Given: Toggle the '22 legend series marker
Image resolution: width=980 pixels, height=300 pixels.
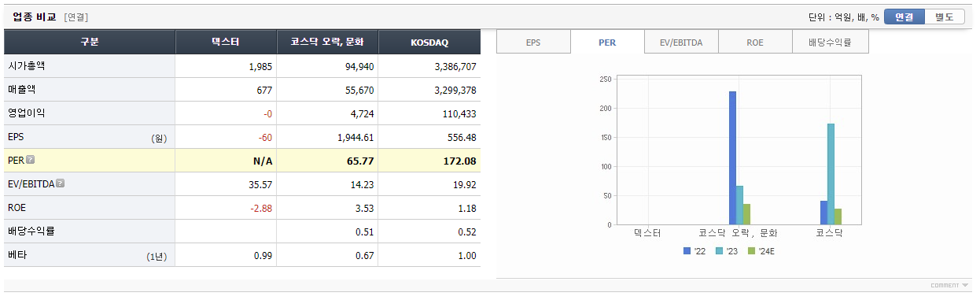Looking at the screenshot, I should click(x=687, y=251).
